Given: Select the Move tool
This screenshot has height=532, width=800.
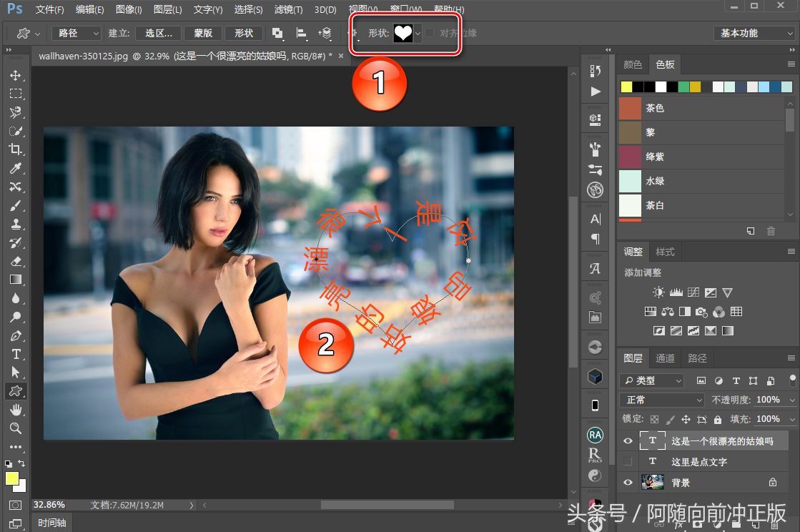Looking at the screenshot, I should (x=16, y=75).
